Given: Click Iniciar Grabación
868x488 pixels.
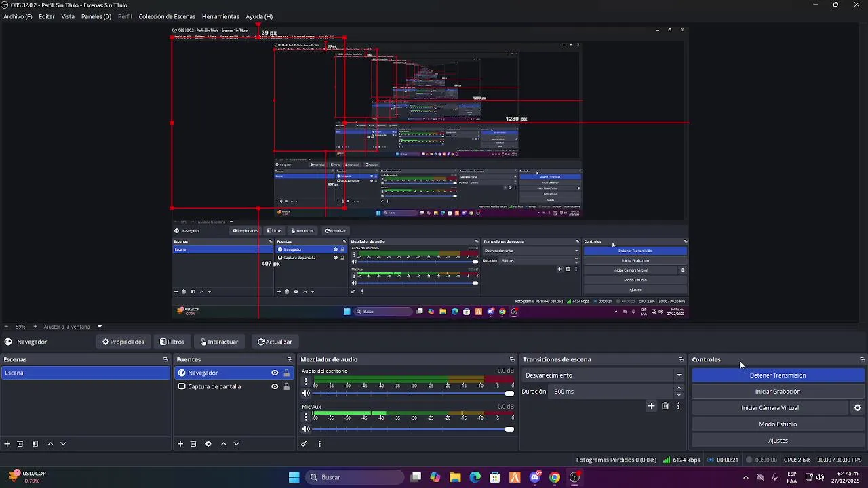Looking at the screenshot, I should tap(778, 392).
